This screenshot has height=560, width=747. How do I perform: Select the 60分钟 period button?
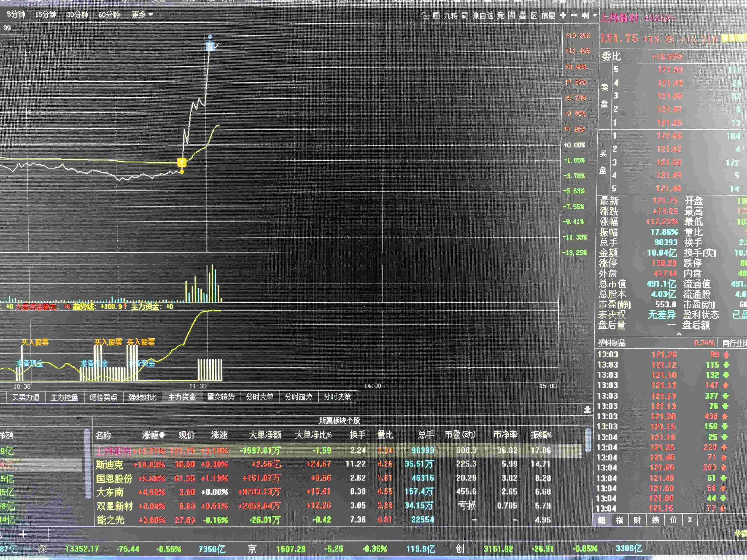(x=109, y=15)
